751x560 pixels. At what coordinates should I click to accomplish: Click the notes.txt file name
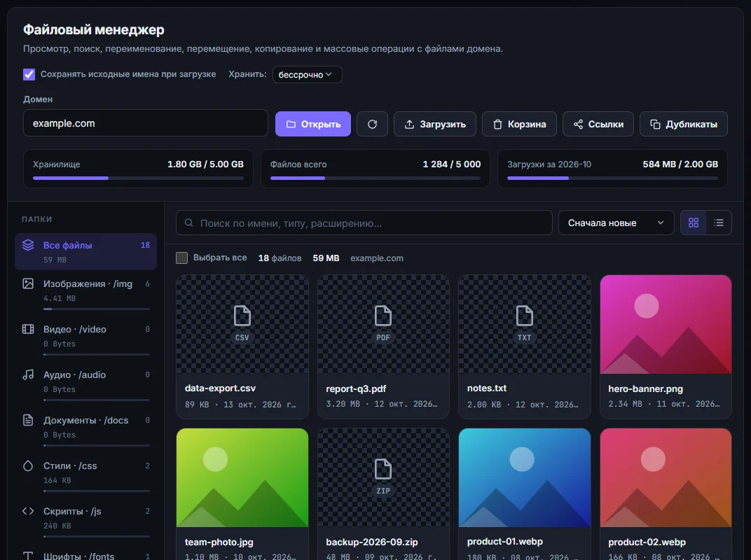[x=487, y=388]
